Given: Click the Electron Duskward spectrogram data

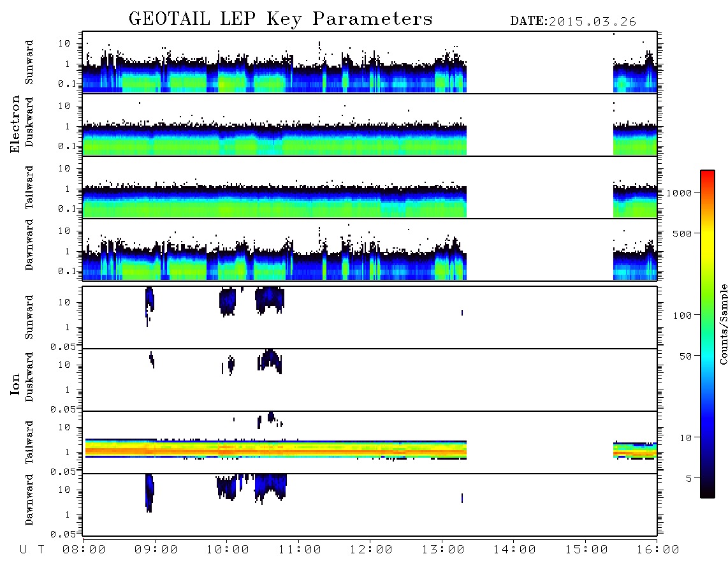Looking at the screenshot, I should point(274,140).
